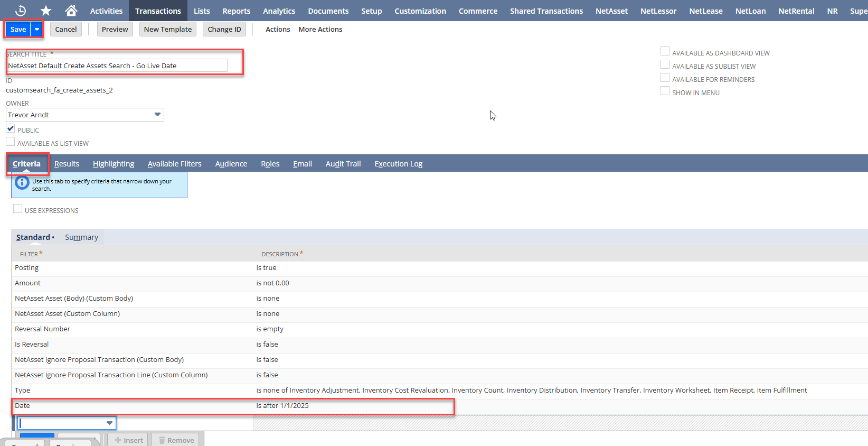This screenshot has height=446, width=868.
Task: Enable Available as List View checkbox
Action: click(x=11, y=142)
